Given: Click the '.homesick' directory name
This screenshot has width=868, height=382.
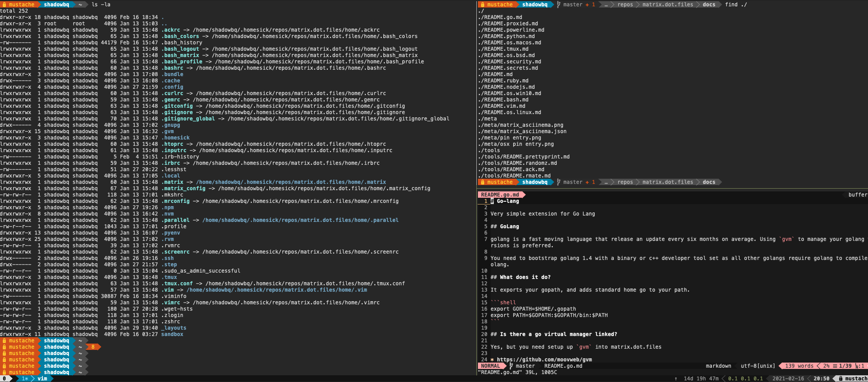Looking at the screenshot, I should tap(175, 138).
